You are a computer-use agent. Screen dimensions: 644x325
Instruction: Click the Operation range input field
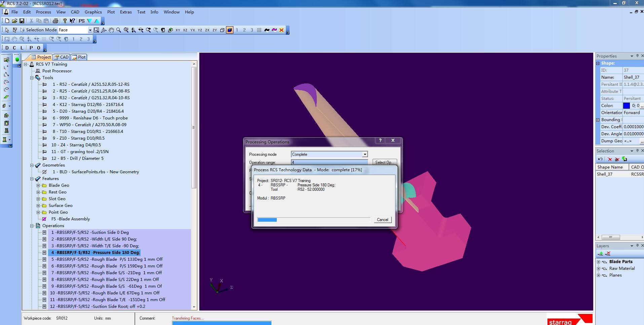pyautogui.click(x=329, y=162)
